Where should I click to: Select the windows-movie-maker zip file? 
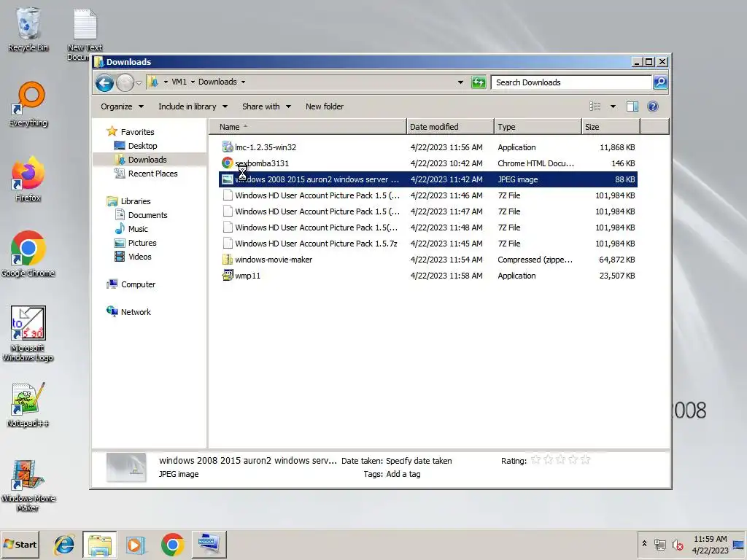pyautogui.click(x=427, y=260)
